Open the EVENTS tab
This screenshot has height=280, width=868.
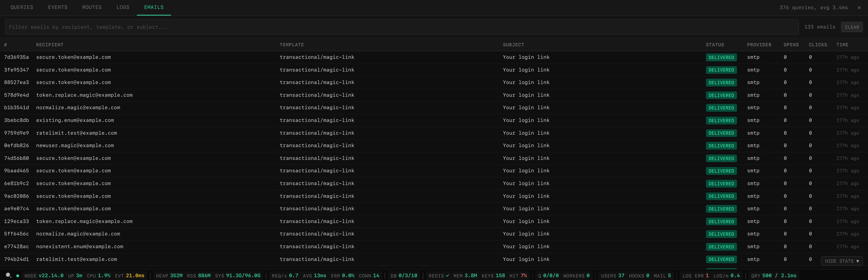tap(57, 7)
